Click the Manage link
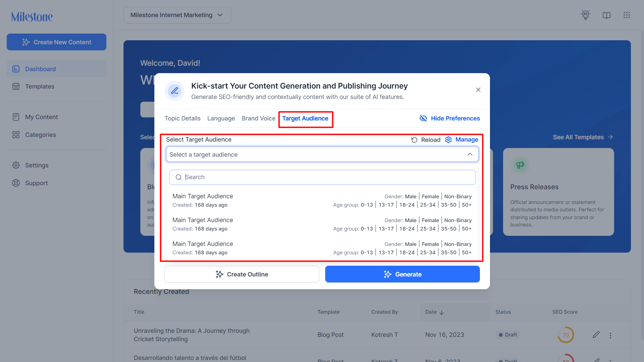644x362 pixels. click(x=462, y=140)
